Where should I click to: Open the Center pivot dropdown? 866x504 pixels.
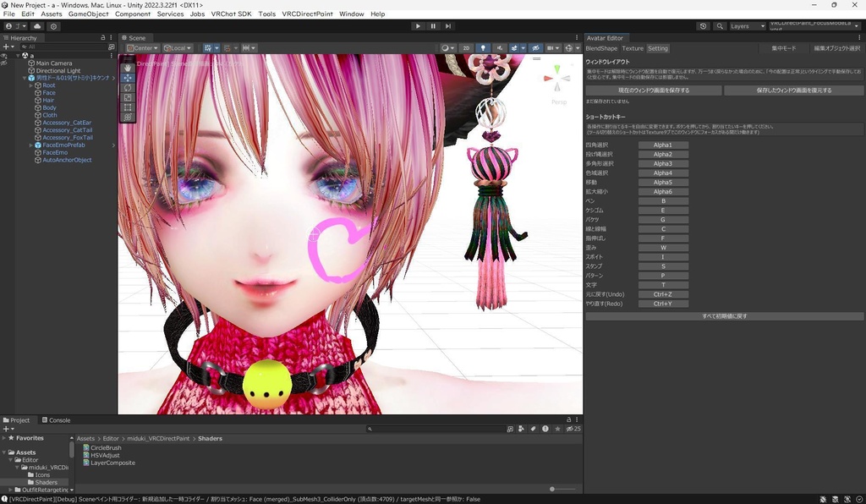(x=142, y=48)
